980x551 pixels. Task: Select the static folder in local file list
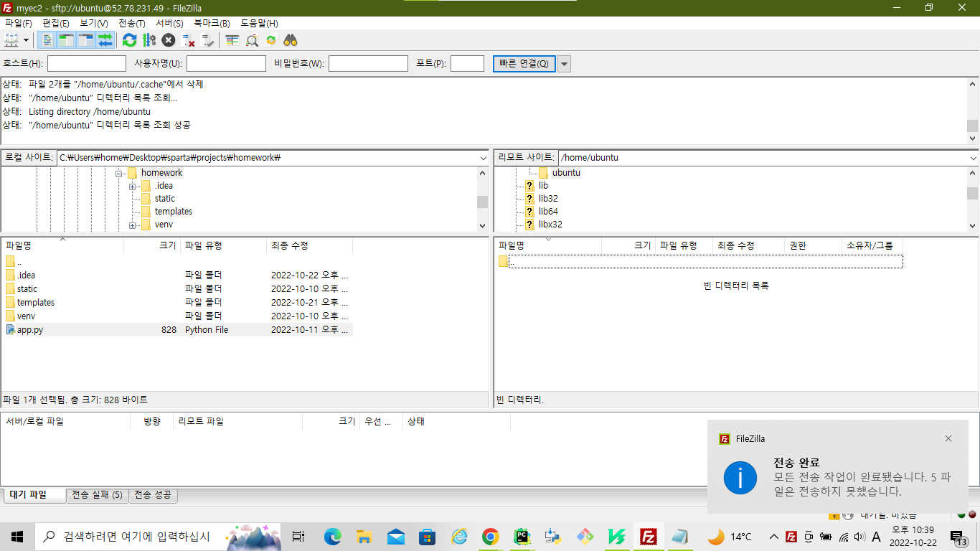[178, 289]
